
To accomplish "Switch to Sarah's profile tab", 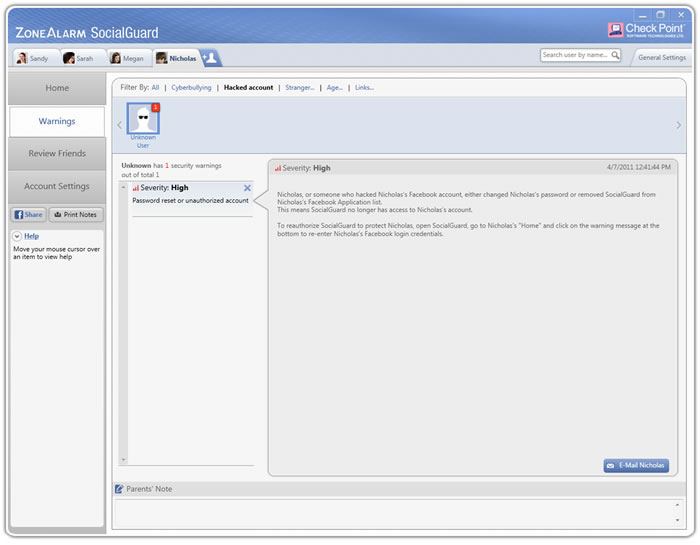I will point(83,58).
